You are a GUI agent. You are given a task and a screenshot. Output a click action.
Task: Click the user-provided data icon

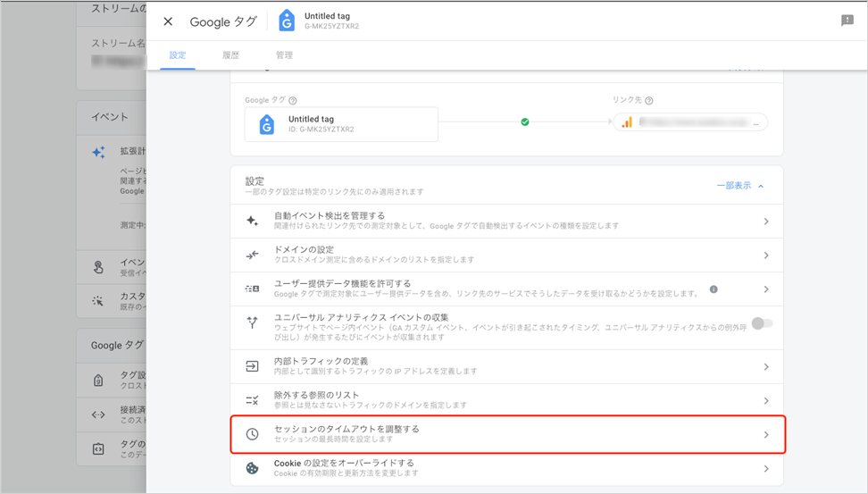252,289
